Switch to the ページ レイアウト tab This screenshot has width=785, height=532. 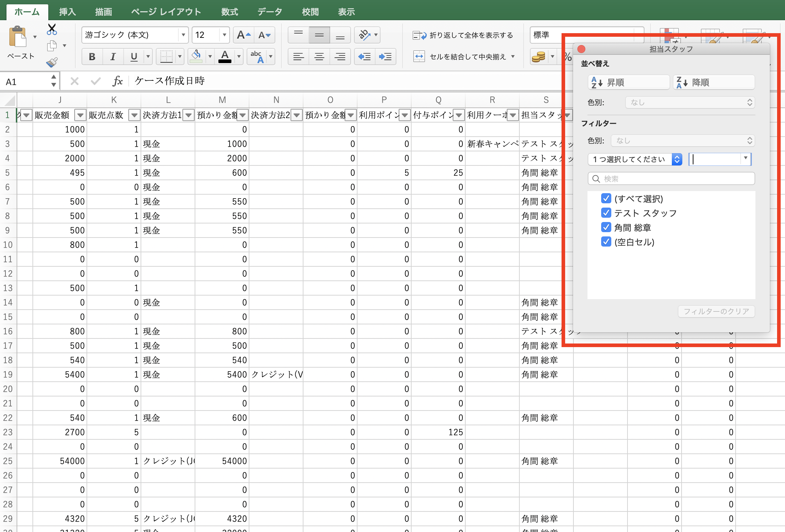(166, 12)
